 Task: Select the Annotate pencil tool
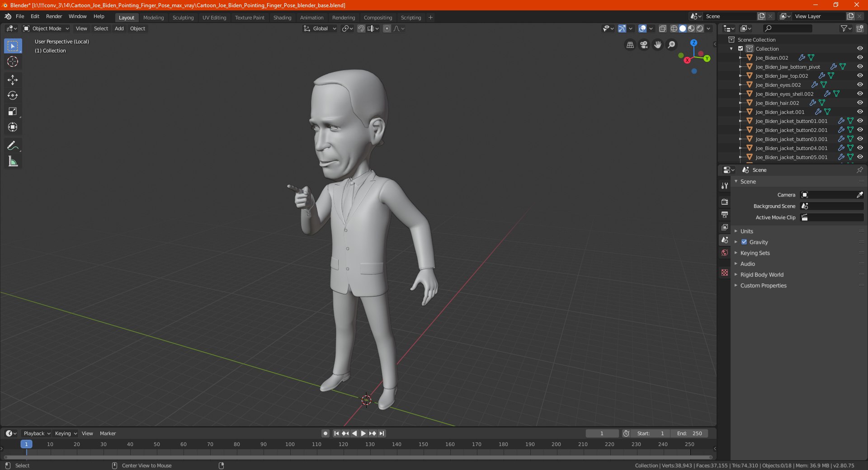click(13, 146)
